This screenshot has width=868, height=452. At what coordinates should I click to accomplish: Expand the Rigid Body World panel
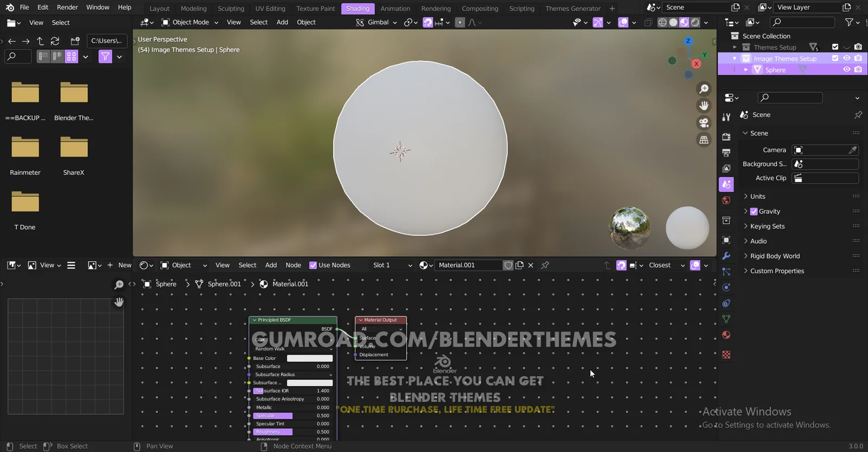tap(775, 256)
